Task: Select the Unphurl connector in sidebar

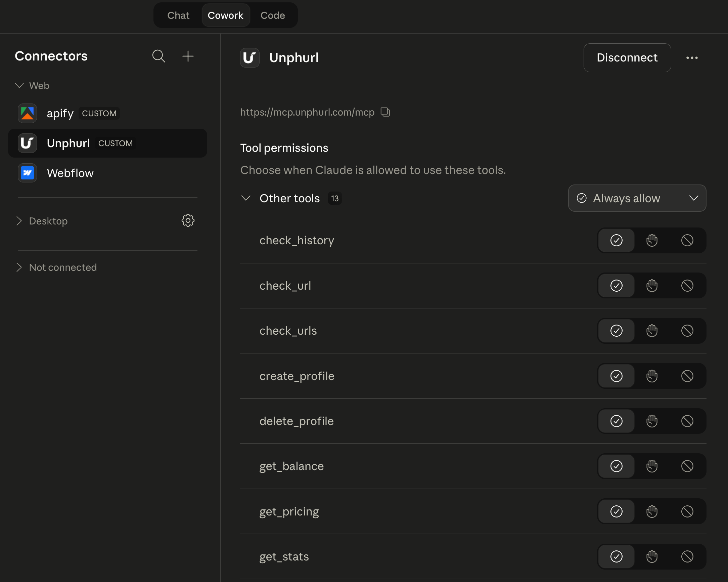Action: click(107, 143)
